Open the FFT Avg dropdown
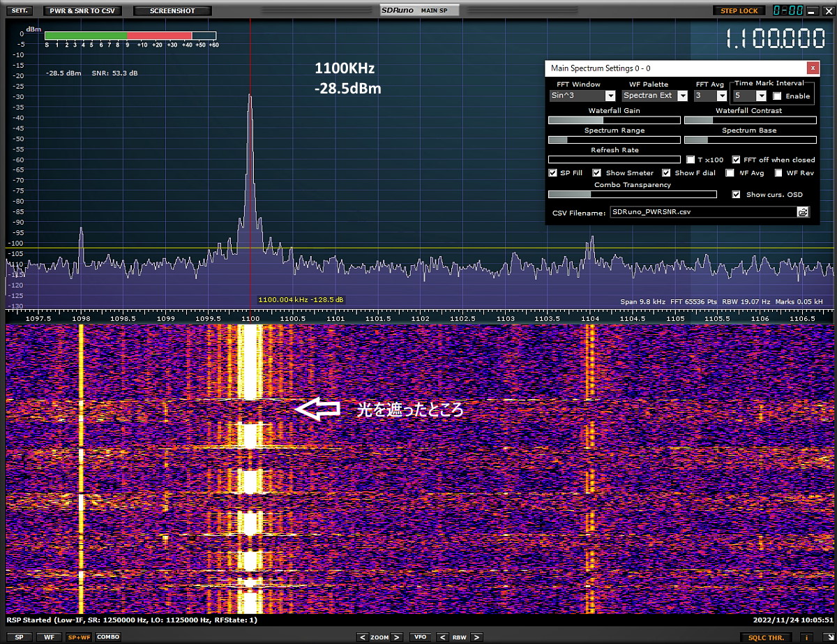837x644 pixels. point(722,96)
